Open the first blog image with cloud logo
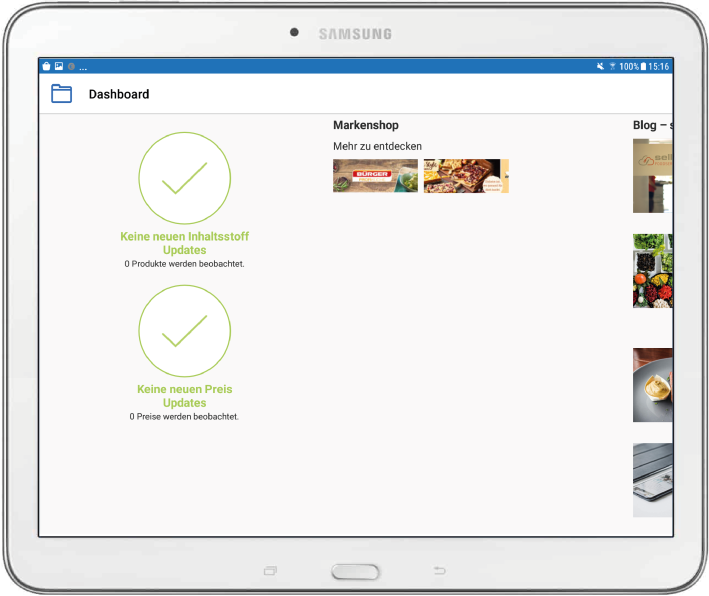Screen dimensions: 709x596 652,175
